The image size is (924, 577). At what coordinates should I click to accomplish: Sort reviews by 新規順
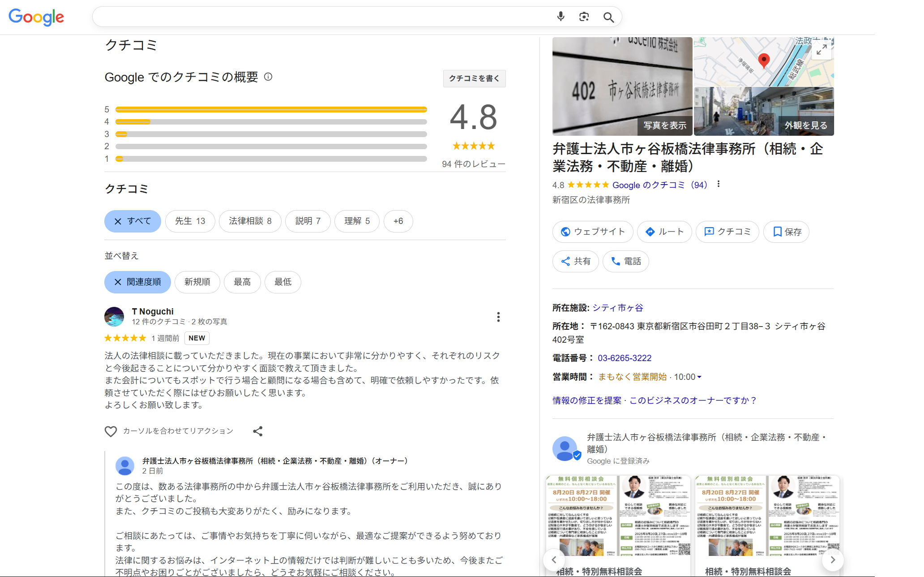point(197,282)
